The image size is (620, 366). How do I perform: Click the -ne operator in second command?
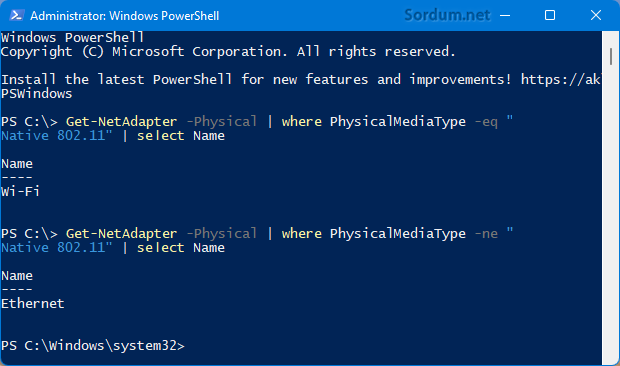click(x=486, y=233)
